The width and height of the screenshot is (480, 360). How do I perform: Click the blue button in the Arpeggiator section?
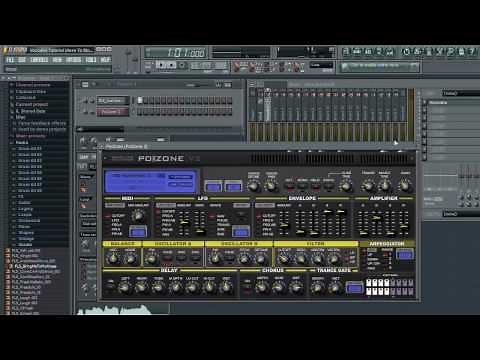pos(405,255)
